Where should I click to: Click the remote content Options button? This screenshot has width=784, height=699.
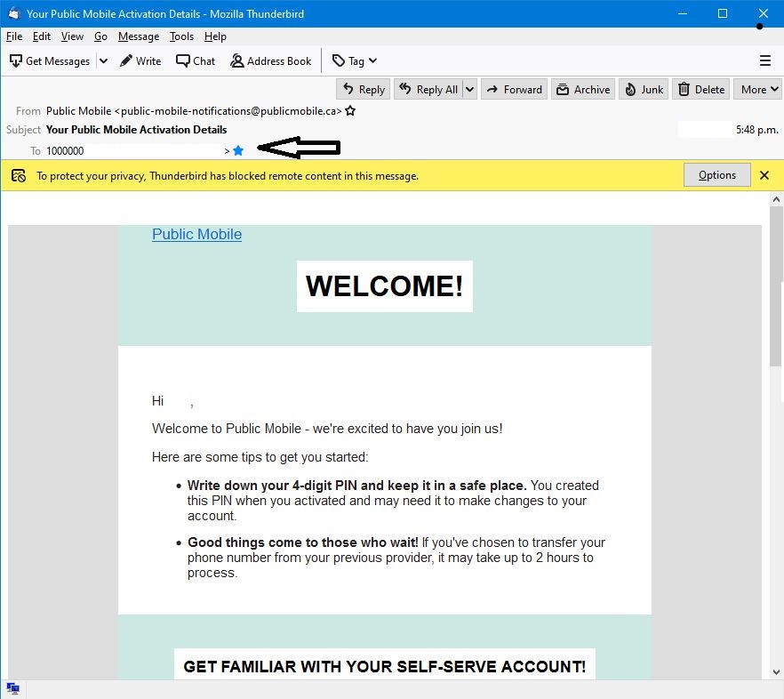pos(716,175)
